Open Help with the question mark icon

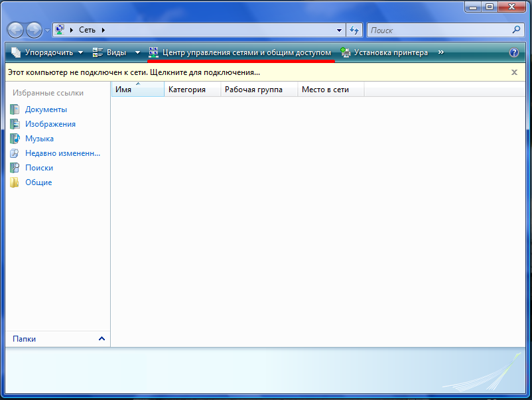[514, 52]
